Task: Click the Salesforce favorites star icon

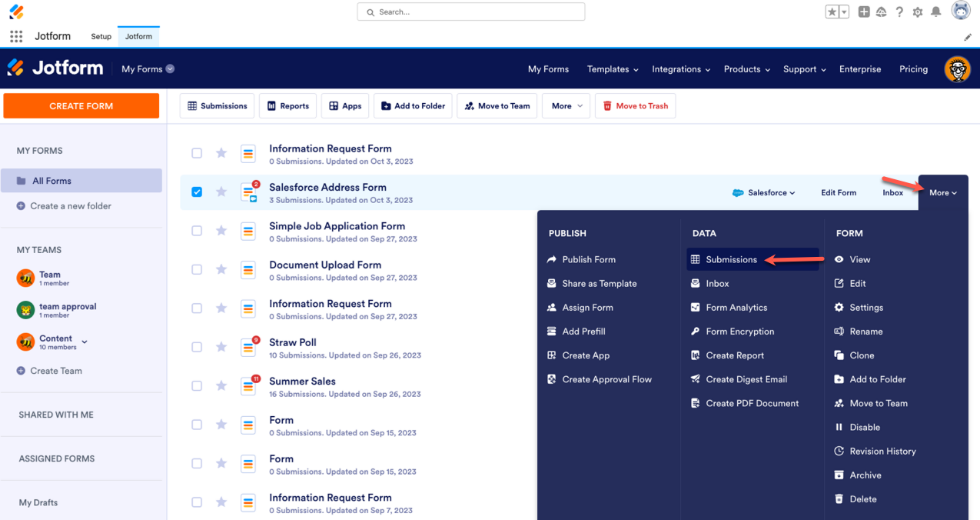Action: [832, 12]
